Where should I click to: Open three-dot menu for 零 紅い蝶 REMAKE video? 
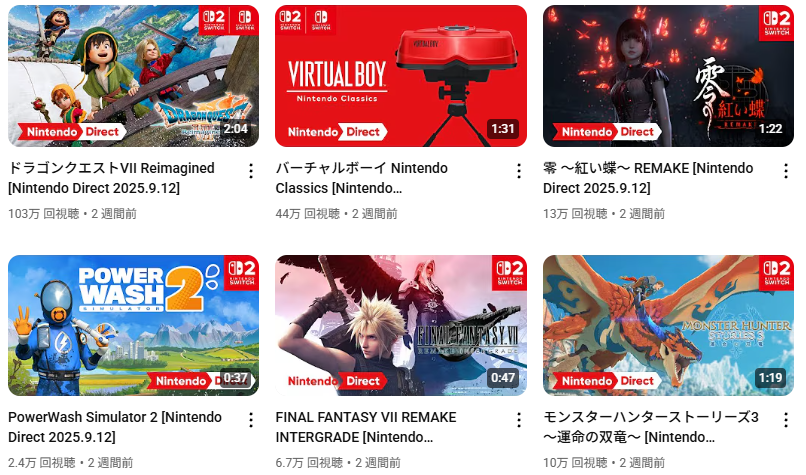point(786,171)
